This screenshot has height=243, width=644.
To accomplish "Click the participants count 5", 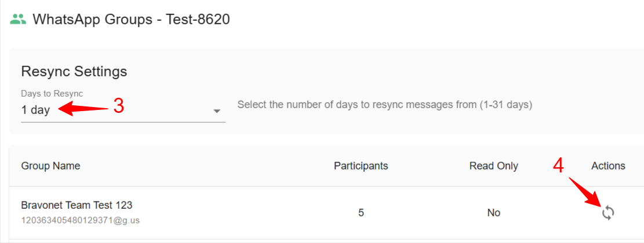I will tap(361, 213).
